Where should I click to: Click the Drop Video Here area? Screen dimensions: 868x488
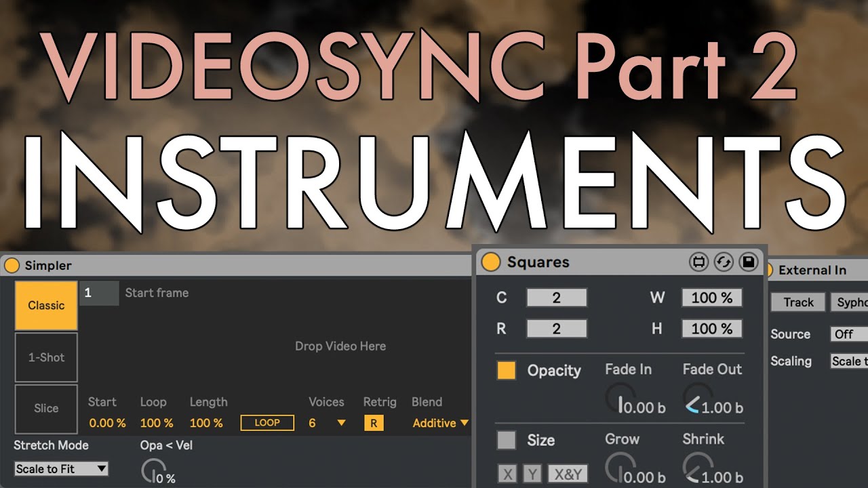tap(340, 346)
